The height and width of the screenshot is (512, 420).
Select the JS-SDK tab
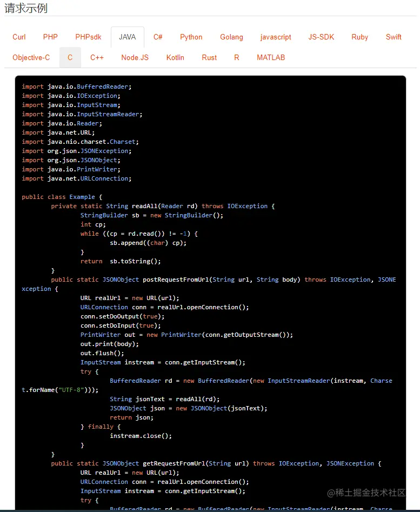click(x=321, y=37)
